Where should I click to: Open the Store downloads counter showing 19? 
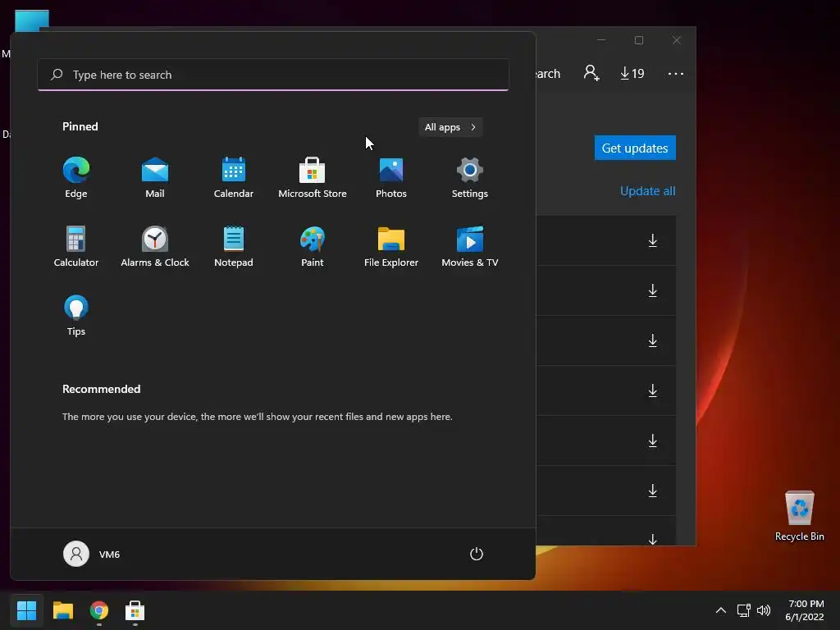(x=632, y=73)
